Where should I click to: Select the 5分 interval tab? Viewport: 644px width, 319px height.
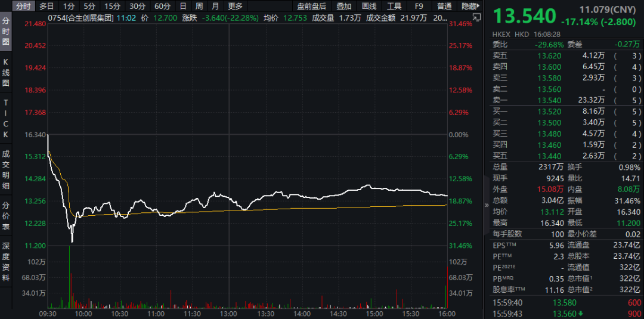(x=89, y=6)
